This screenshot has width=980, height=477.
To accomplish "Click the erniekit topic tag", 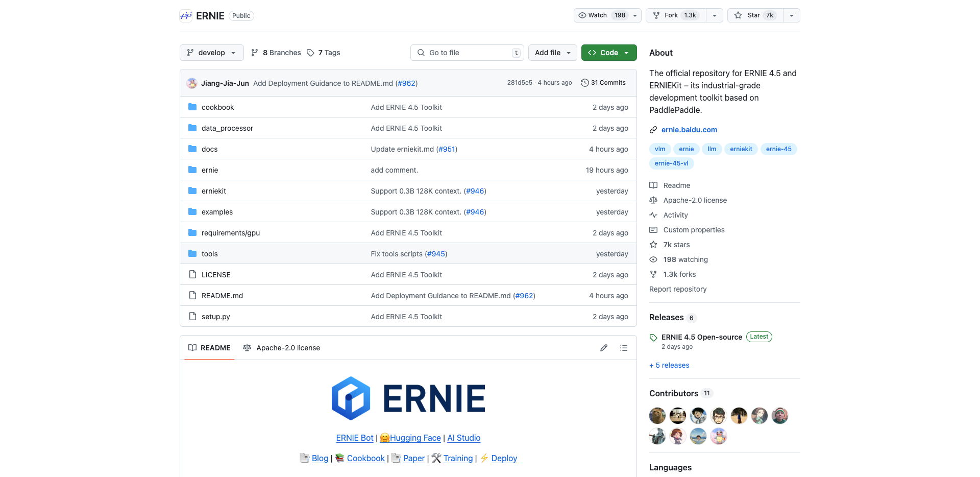I will [x=741, y=149].
